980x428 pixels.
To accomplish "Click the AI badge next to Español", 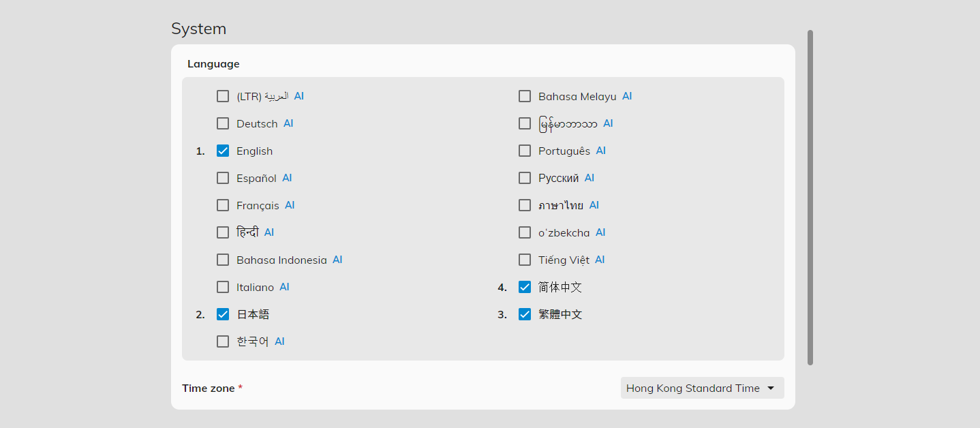I will click(x=287, y=178).
